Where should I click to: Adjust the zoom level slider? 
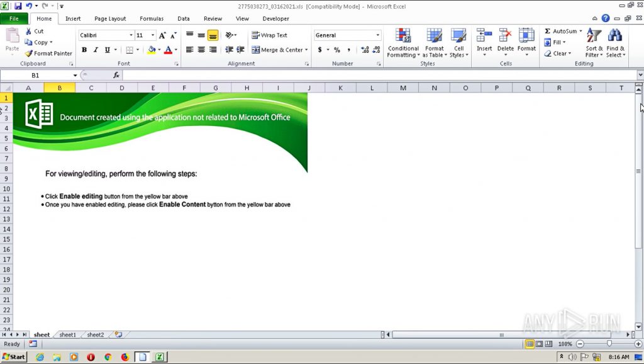click(x=609, y=344)
